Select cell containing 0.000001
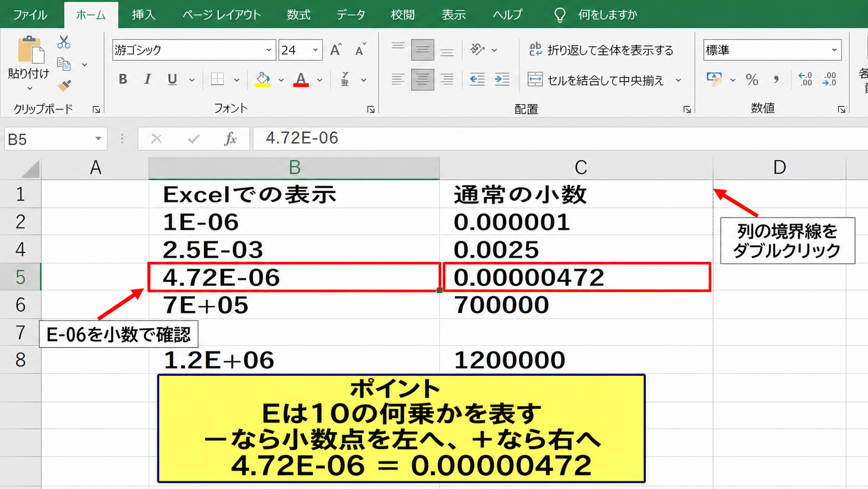The width and height of the screenshot is (868, 489). point(576,222)
